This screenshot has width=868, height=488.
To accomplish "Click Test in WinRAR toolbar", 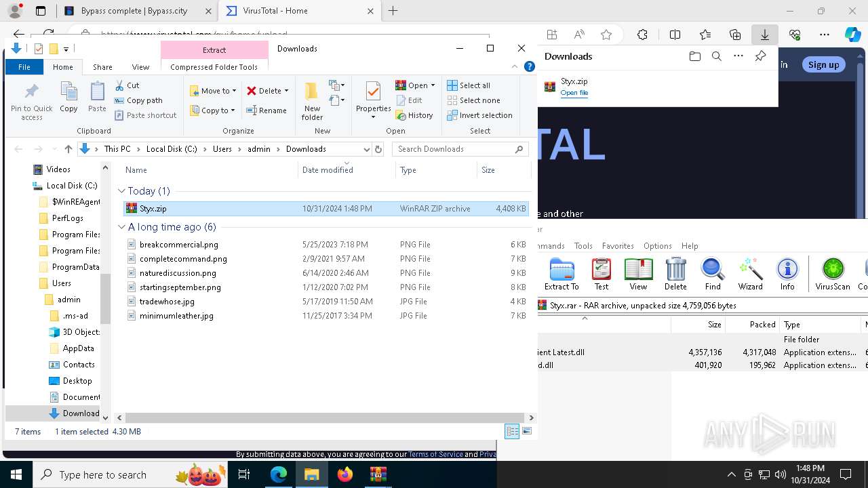I will pyautogui.click(x=601, y=274).
